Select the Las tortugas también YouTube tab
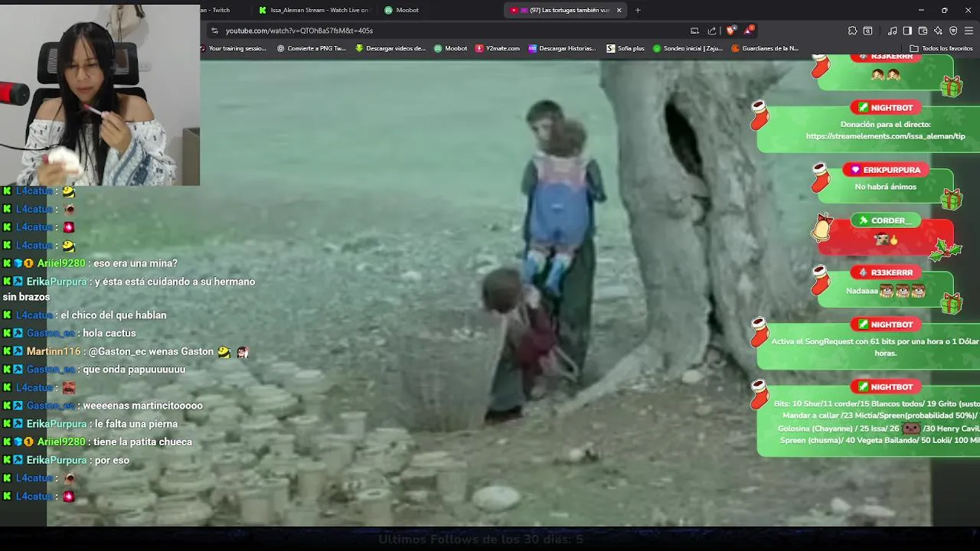 (x=565, y=10)
